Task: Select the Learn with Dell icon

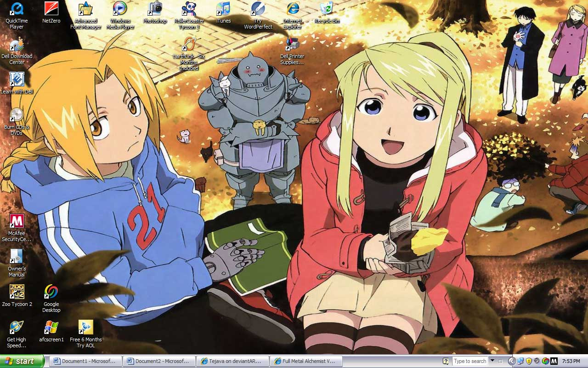Action: (17, 84)
